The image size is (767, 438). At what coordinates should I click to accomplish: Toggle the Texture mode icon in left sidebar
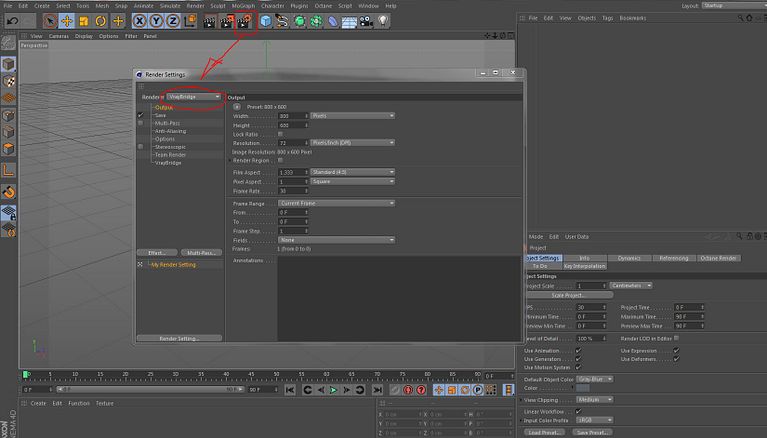(x=9, y=81)
